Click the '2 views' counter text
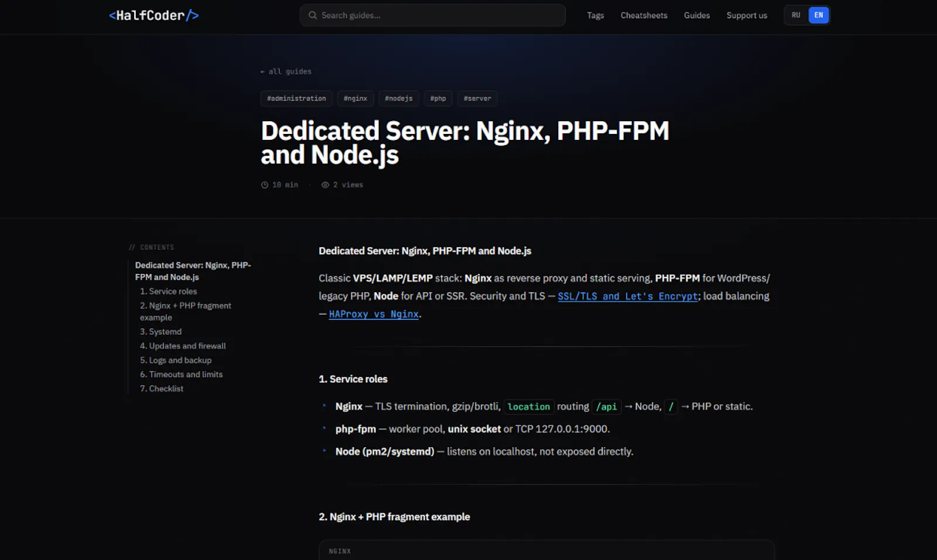The height and width of the screenshot is (560, 937). tap(348, 185)
